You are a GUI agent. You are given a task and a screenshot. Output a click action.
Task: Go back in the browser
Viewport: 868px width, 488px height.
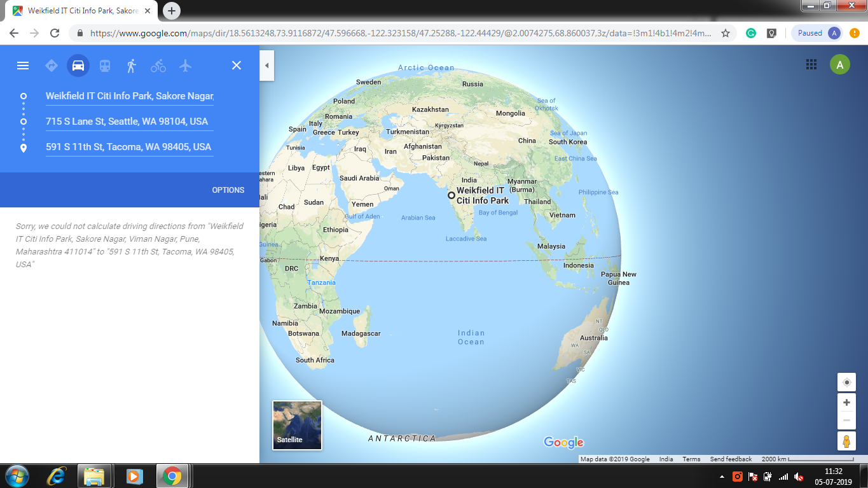click(x=14, y=33)
